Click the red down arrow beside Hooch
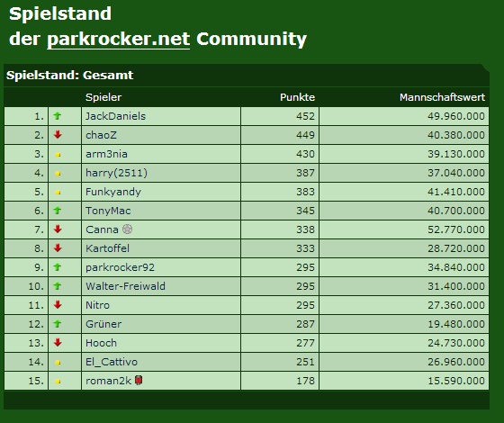This screenshot has width=504, height=423. click(x=58, y=342)
